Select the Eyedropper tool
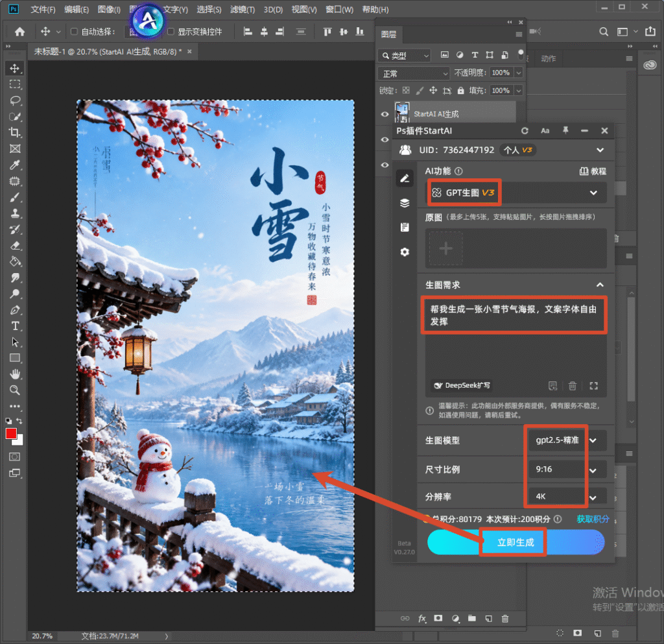Viewport: 664px width, 644px height. [x=15, y=165]
